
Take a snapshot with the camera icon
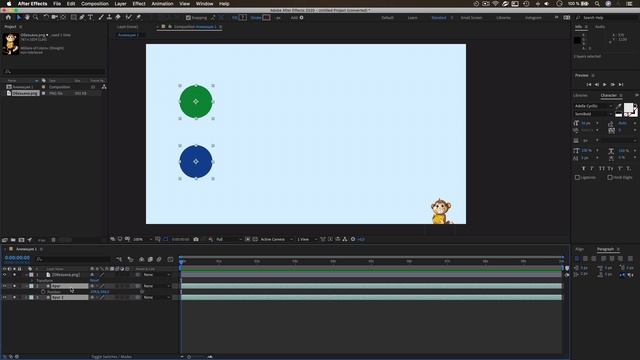tap(196, 240)
